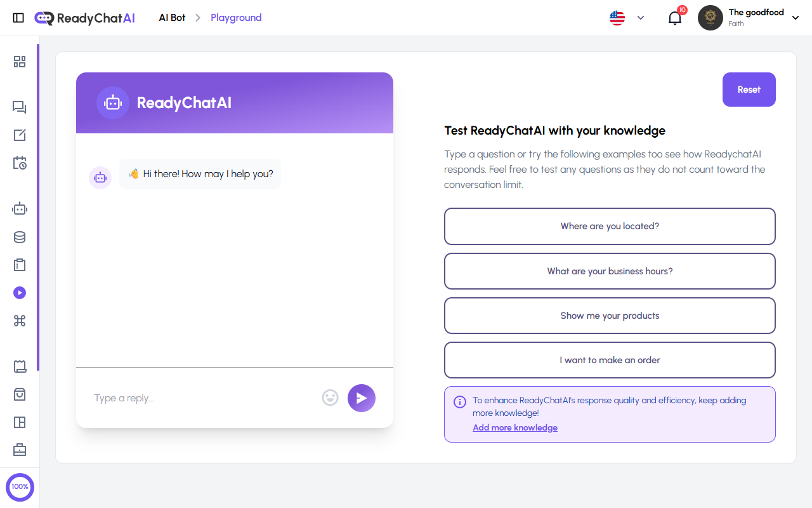
Task: Navigate to AI Bot breadcrumb
Action: [x=172, y=17]
